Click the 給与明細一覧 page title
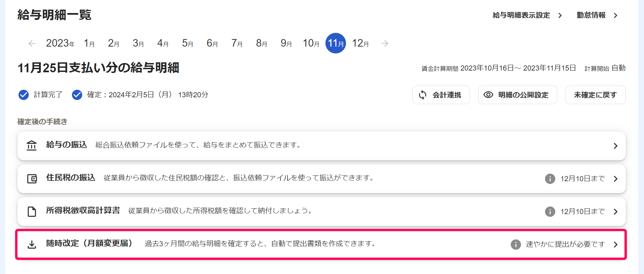 [54, 15]
